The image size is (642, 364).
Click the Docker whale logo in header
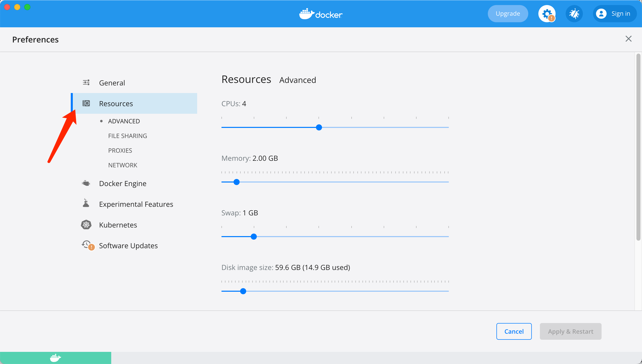coord(321,14)
